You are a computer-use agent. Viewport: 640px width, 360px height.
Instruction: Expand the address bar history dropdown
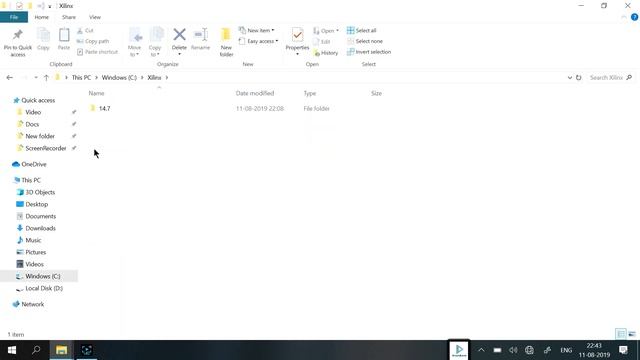click(570, 78)
